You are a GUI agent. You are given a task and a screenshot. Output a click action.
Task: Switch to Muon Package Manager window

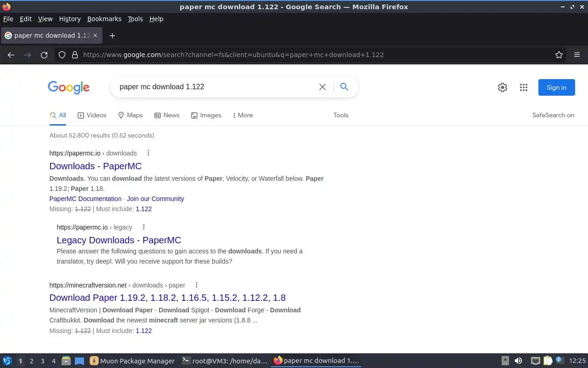tap(132, 361)
